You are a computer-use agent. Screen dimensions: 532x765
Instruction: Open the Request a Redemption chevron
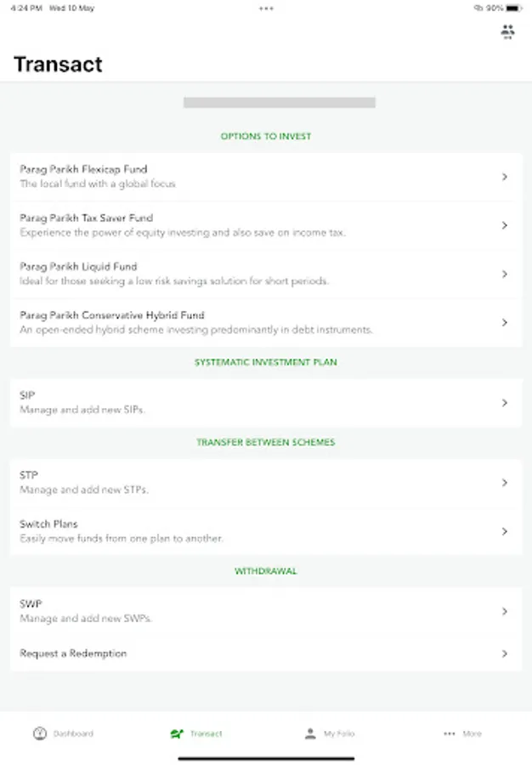pos(505,654)
